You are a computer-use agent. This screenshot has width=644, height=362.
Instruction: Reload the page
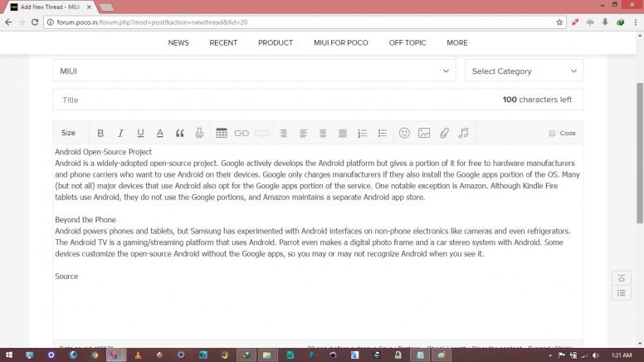[x=35, y=22]
